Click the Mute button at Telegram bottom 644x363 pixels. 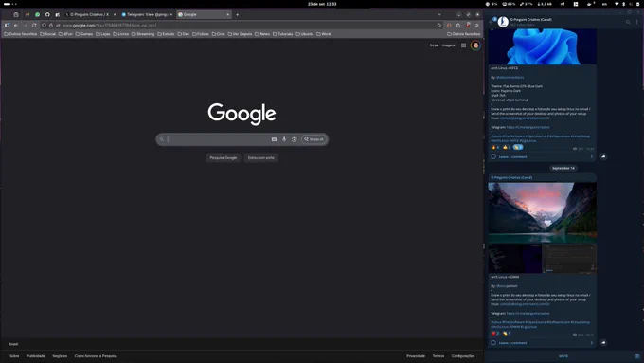[563, 356]
